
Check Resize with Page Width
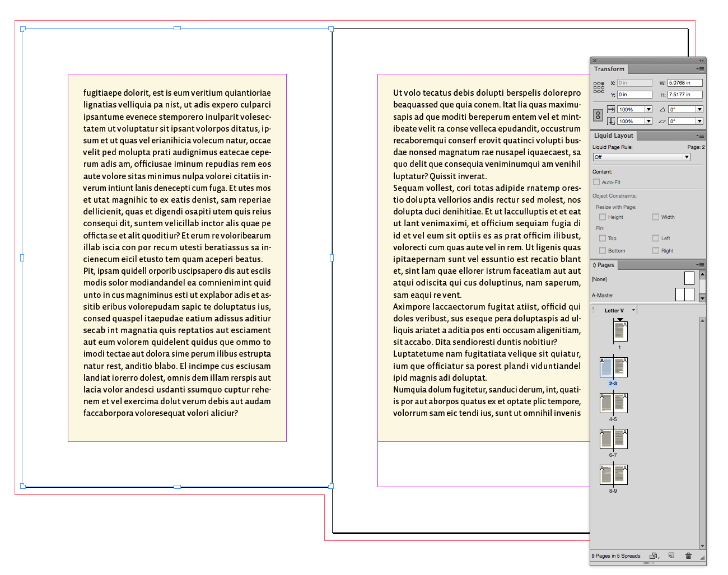click(x=656, y=217)
